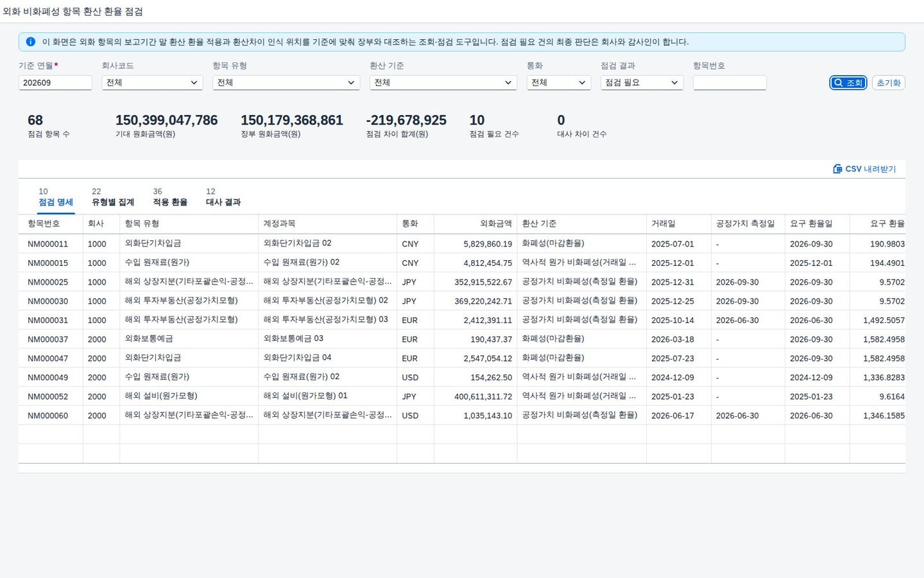Open the 환산 기준 dropdown
924x578 pixels.
pos(443,82)
